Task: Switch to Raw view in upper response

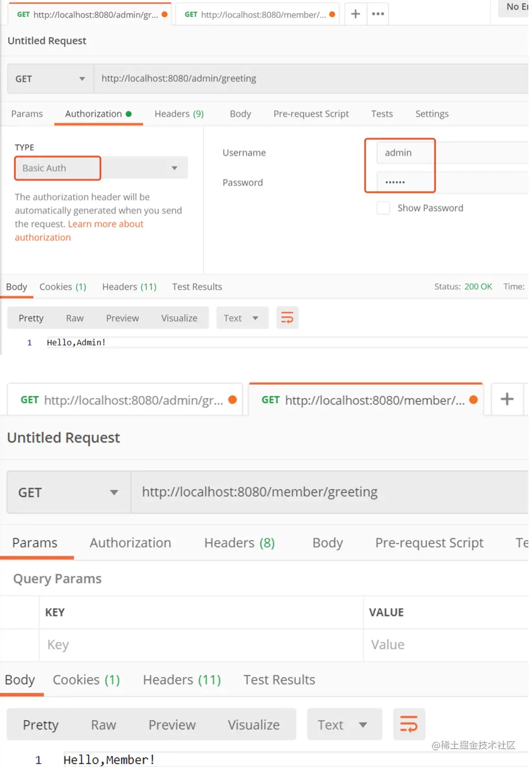Action: (74, 318)
